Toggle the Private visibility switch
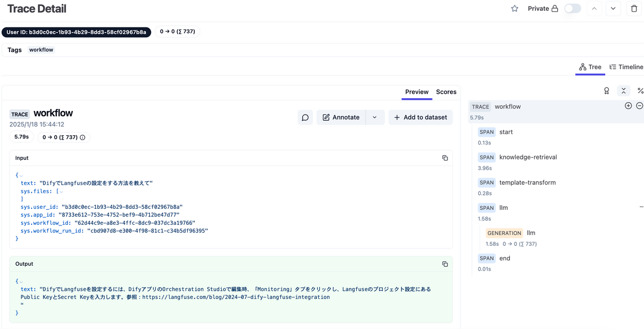The image size is (644, 329). 573,9
